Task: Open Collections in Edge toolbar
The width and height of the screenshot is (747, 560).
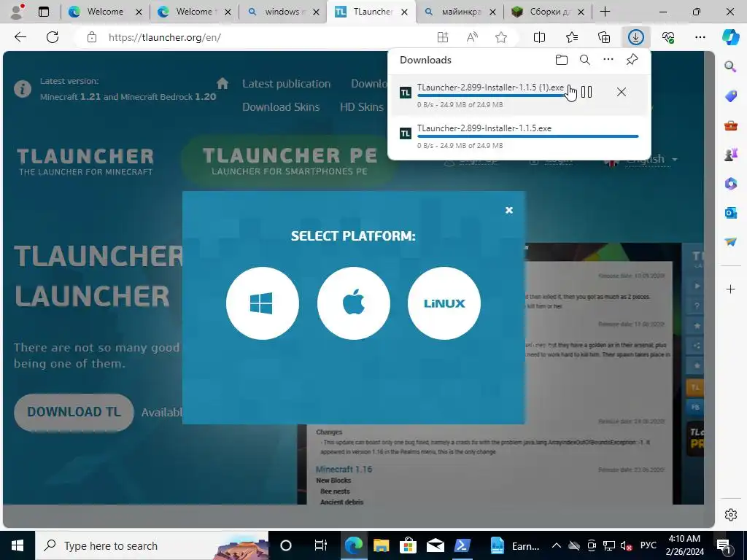Action: coord(603,37)
